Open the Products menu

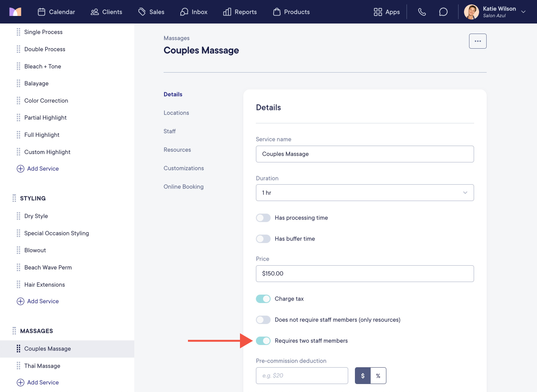[x=291, y=12]
